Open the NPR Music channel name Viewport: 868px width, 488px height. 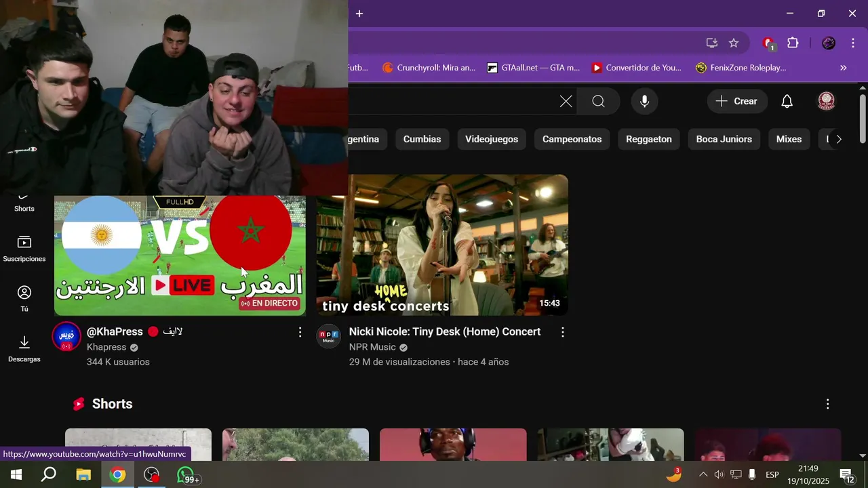(372, 347)
